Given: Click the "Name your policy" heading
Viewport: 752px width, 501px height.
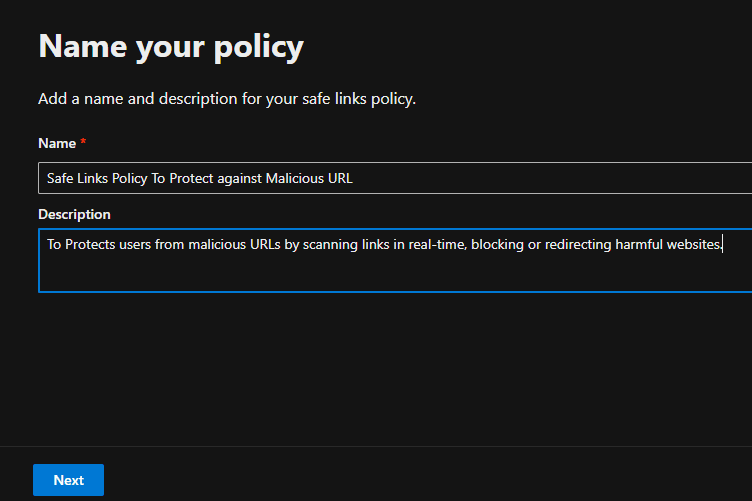Looking at the screenshot, I should (x=170, y=45).
